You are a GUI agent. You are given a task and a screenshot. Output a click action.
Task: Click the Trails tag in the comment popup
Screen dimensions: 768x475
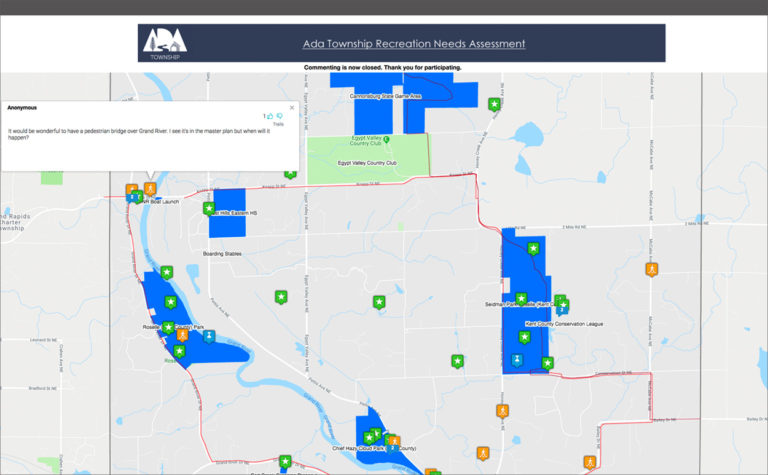pyautogui.click(x=278, y=125)
